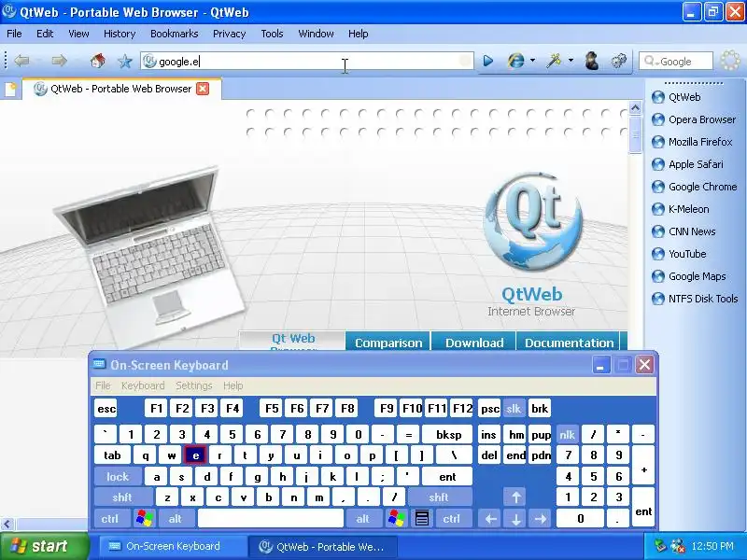Open the Windows start menu

click(x=43, y=546)
